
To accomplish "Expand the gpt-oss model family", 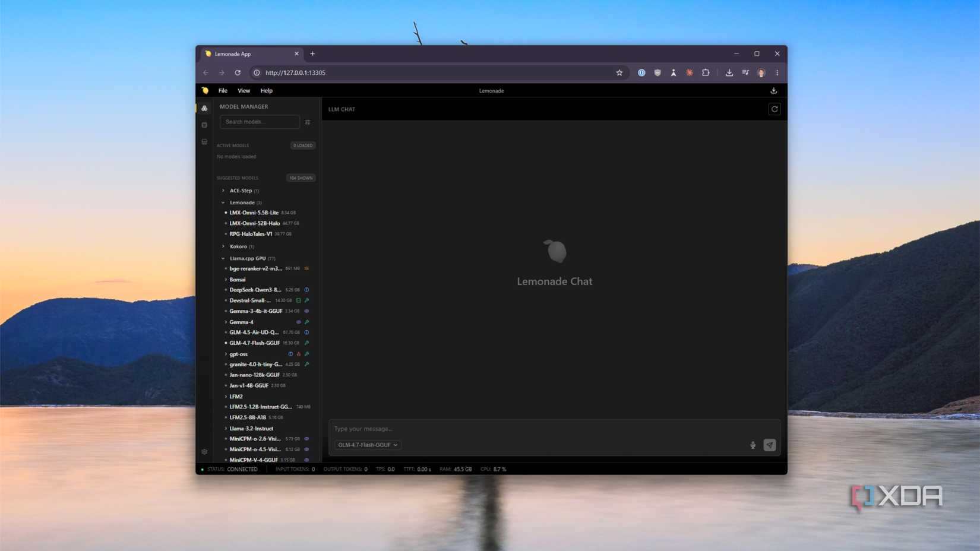I will (x=226, y=354).
